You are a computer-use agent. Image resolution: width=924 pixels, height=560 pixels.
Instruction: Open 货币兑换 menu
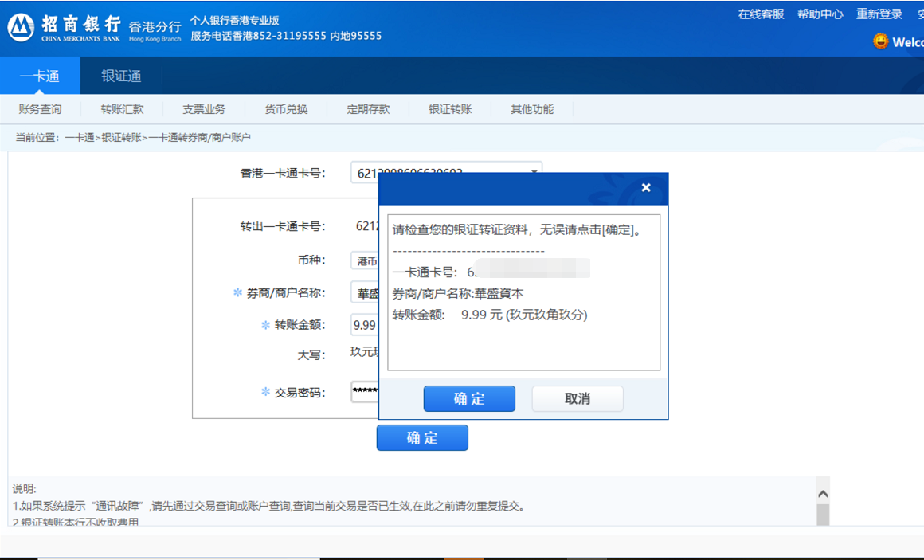coord(286,109)
